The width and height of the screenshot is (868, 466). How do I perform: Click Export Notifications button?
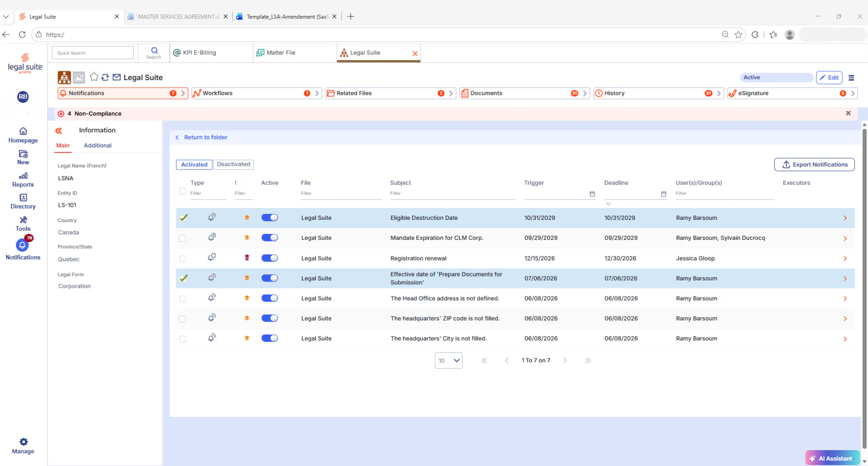[814, 165]
